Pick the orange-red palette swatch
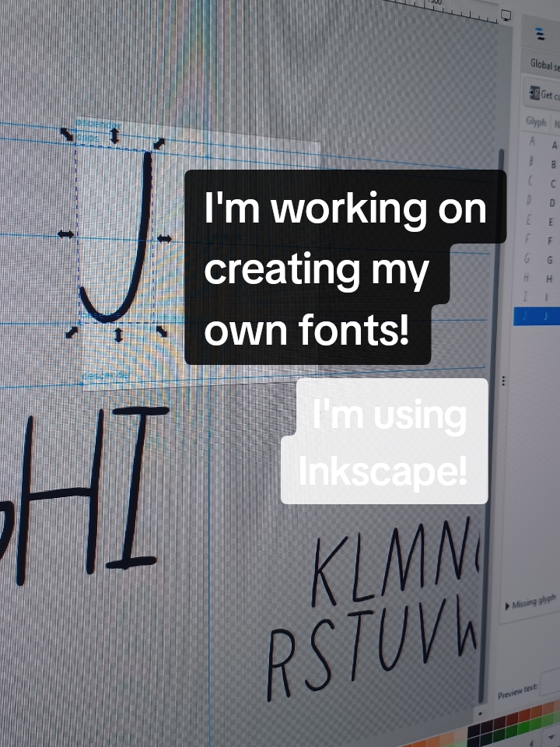 tap(523, 714)
